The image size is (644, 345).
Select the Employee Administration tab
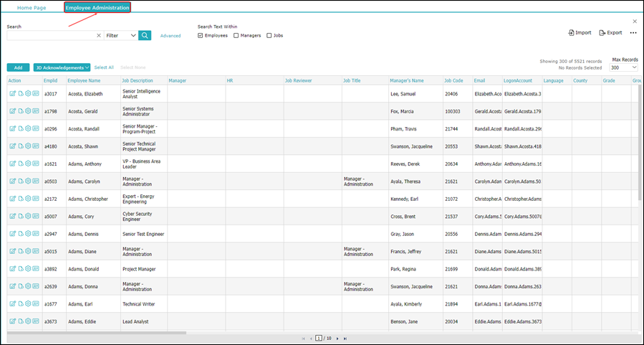coord(97,8)
